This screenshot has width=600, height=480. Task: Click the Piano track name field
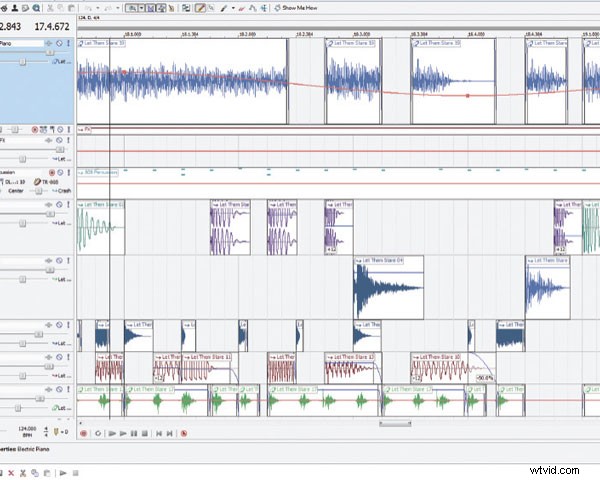tap(22, 43)
